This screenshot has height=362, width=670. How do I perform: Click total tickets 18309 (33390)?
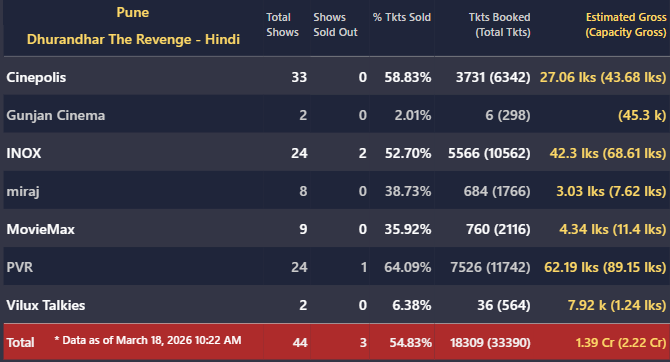tap(490, 343)
